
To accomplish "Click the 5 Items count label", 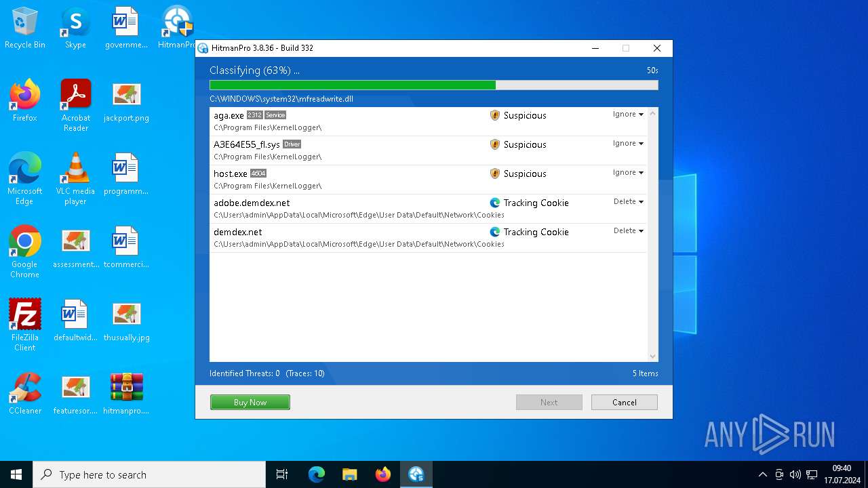I will tap(646, 373).
